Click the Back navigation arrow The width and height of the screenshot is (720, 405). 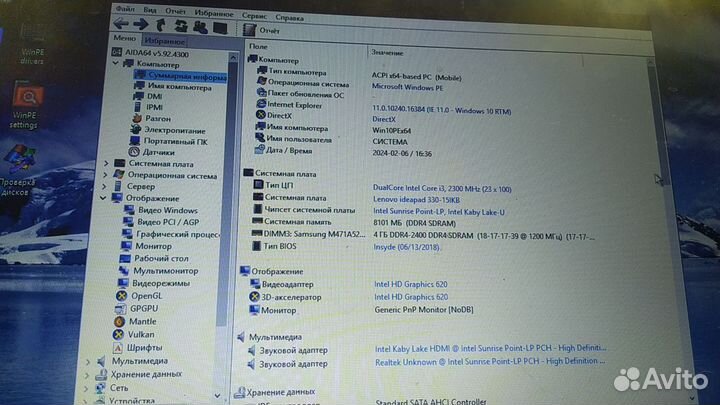(x=121, y=23)
